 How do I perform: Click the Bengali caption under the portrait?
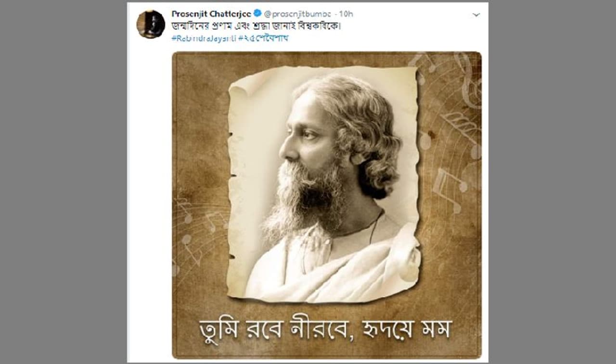[325, 329]
